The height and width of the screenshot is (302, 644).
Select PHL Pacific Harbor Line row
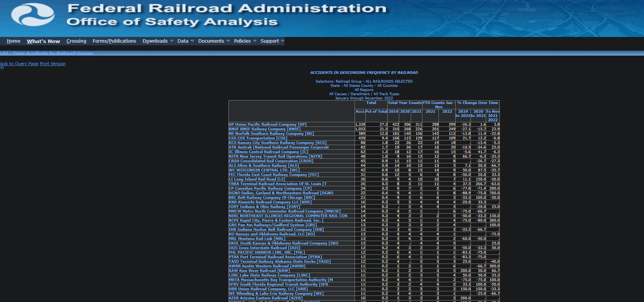[x=267, y=252]
